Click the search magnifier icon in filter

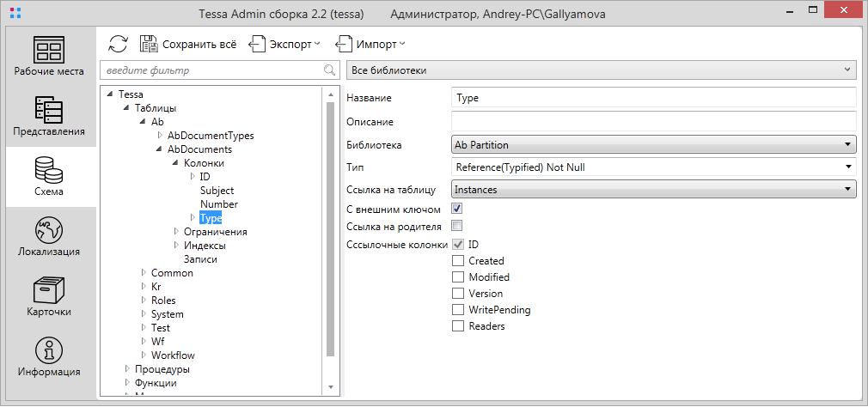pos(329,70)
